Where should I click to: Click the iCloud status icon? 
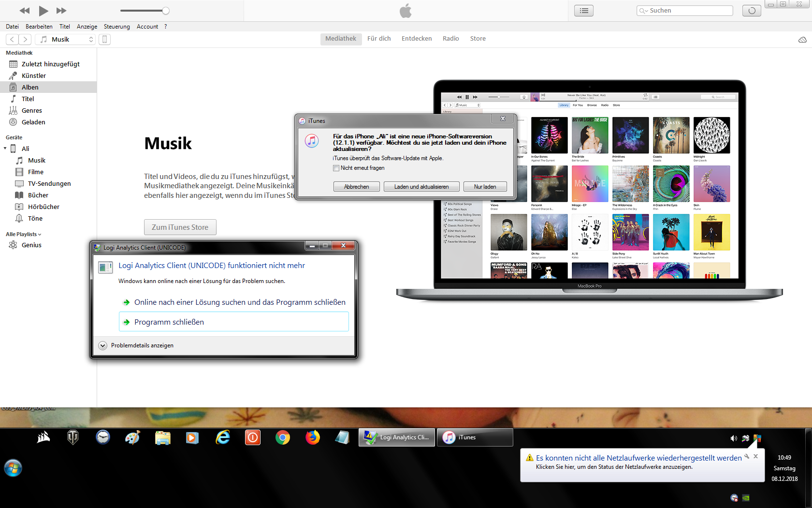[x=802, y=40]
